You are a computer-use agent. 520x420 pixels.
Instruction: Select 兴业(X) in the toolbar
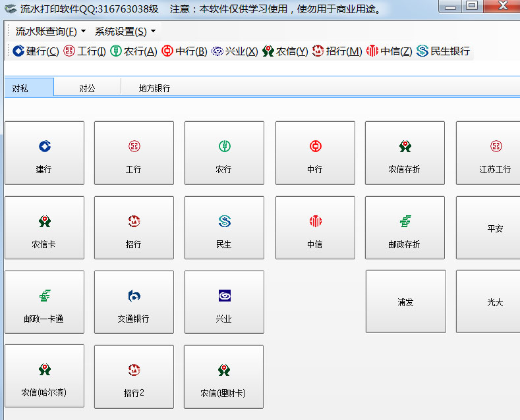(x=235, y=51)
